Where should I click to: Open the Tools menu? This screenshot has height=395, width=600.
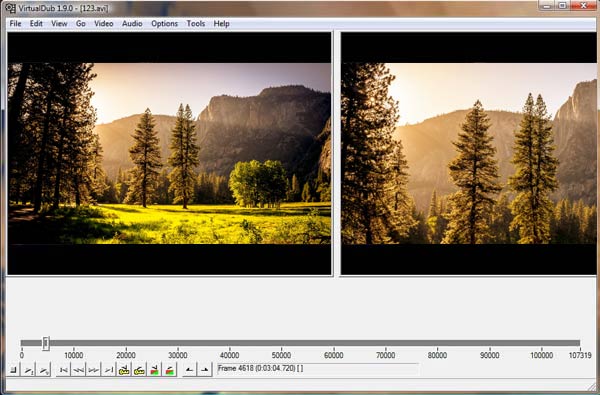pos(196,24)
